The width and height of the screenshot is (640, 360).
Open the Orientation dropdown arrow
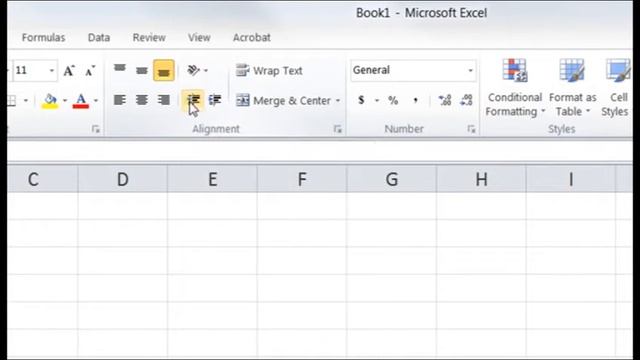[206, 71]
